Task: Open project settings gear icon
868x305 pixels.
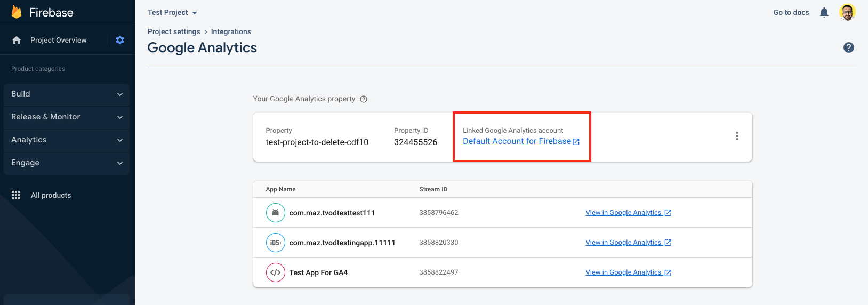Action: [120, 40]
